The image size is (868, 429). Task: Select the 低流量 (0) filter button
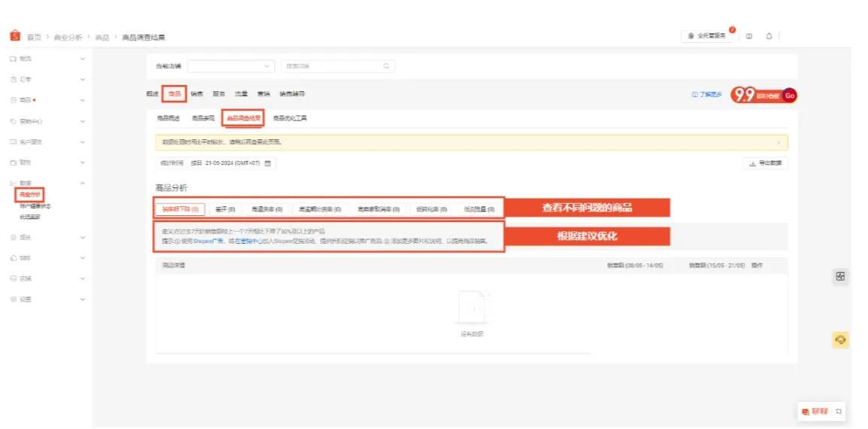pyautogui.click(x=480, y=210)
